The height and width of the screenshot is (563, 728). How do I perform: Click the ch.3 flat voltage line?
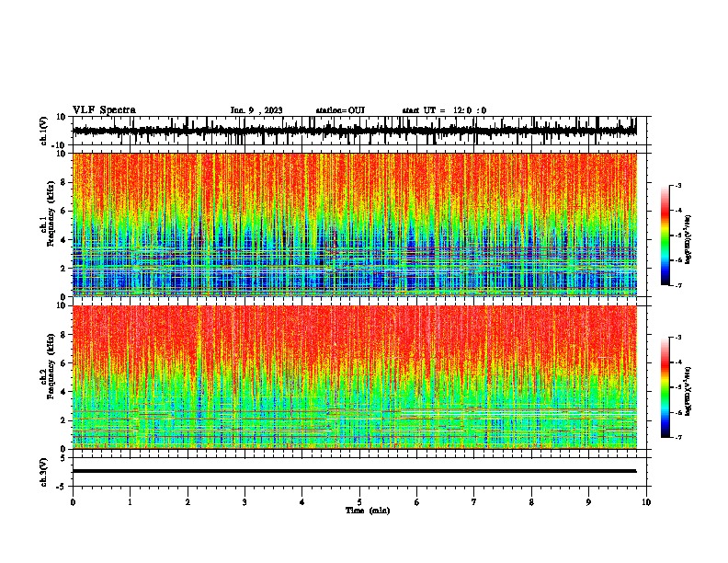(354, 471)
